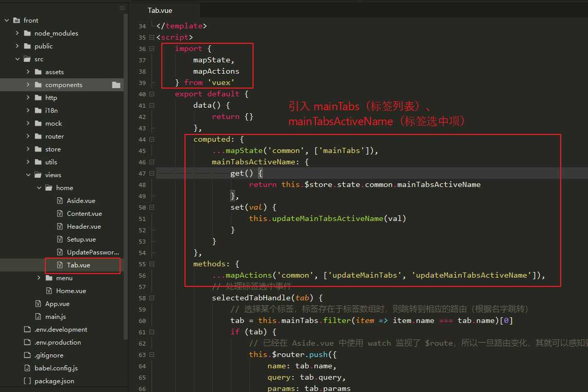Click the Tab.vue file icon in tree
This screenshot has width=588, height=392.
tap(60, 265)
